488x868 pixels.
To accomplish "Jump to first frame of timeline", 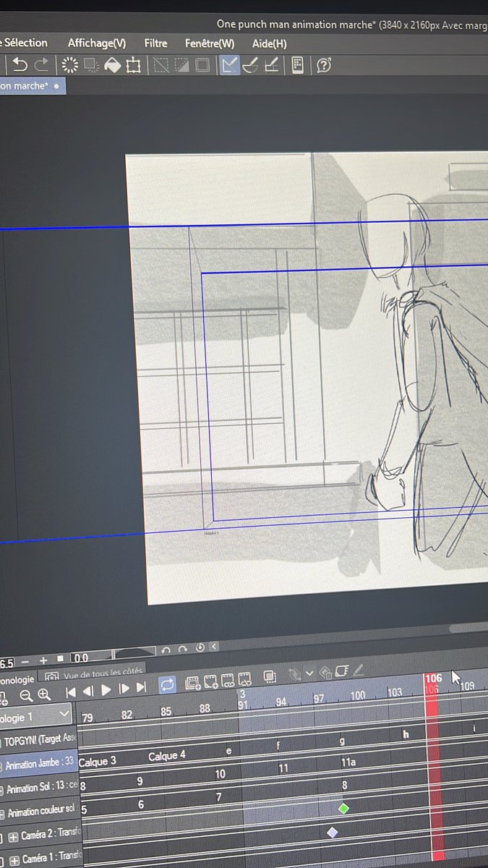I will (x=71, y=692).
